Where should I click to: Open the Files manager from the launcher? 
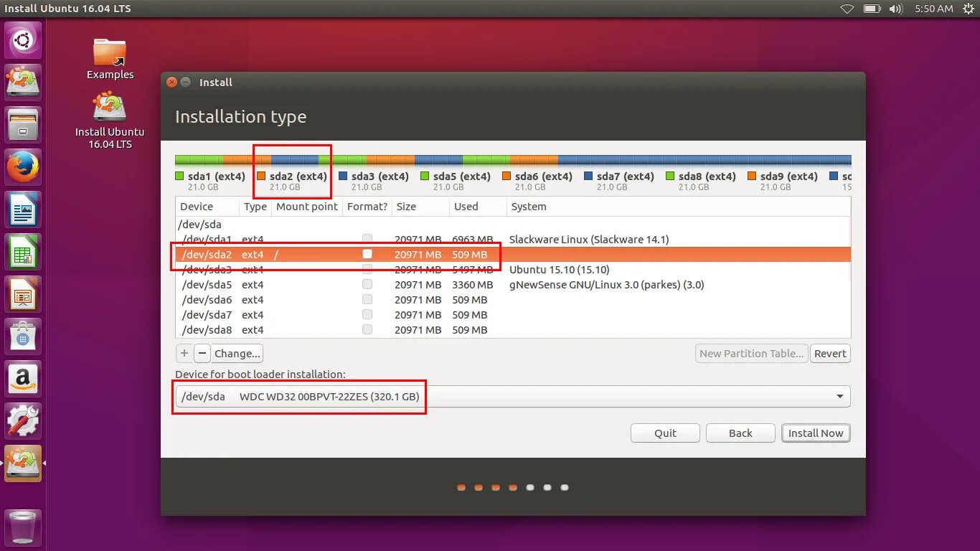[x=23, y=125]
